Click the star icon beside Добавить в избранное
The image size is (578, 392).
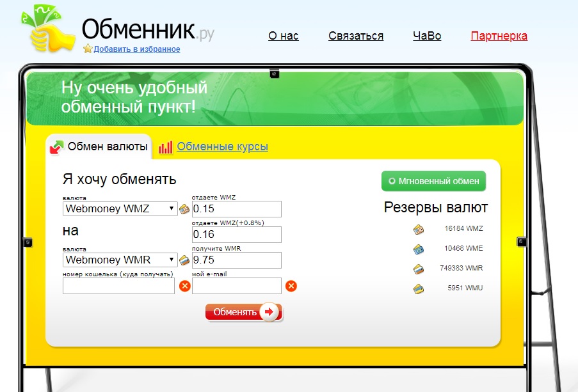coord(88,49)
